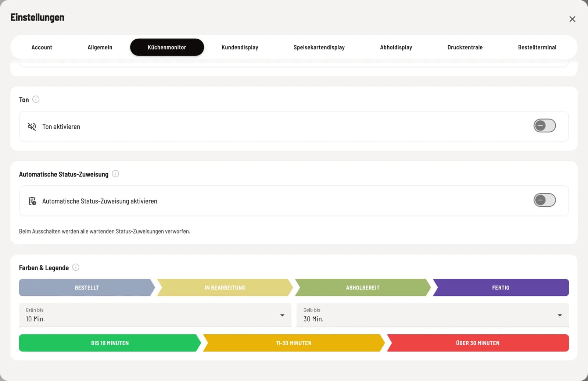Viewport: 588px width, 381px height.
Task: Open the Account tab
Action: (42, 47)
